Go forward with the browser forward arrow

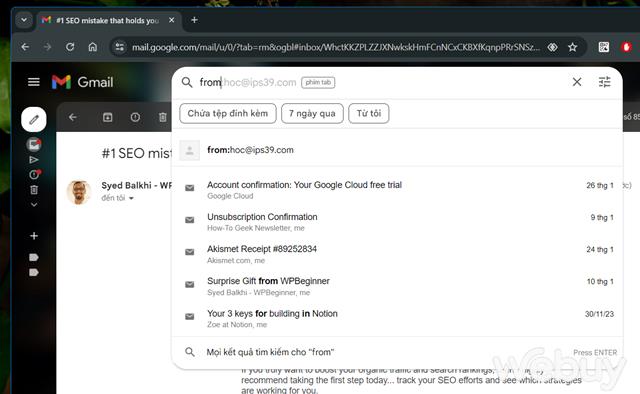click(x=48, y=47)
